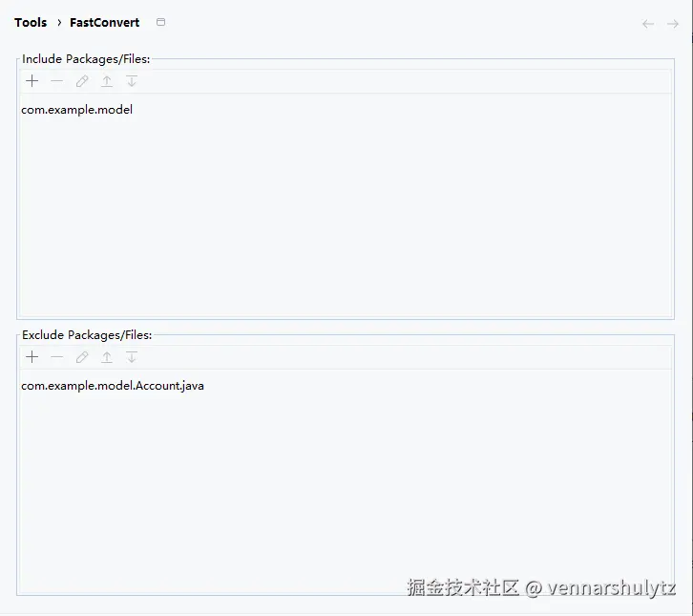The image size is (693, 616).
Task: Edit selected entry in Exclude Packages/Files
Action: (x=82, y=357)
